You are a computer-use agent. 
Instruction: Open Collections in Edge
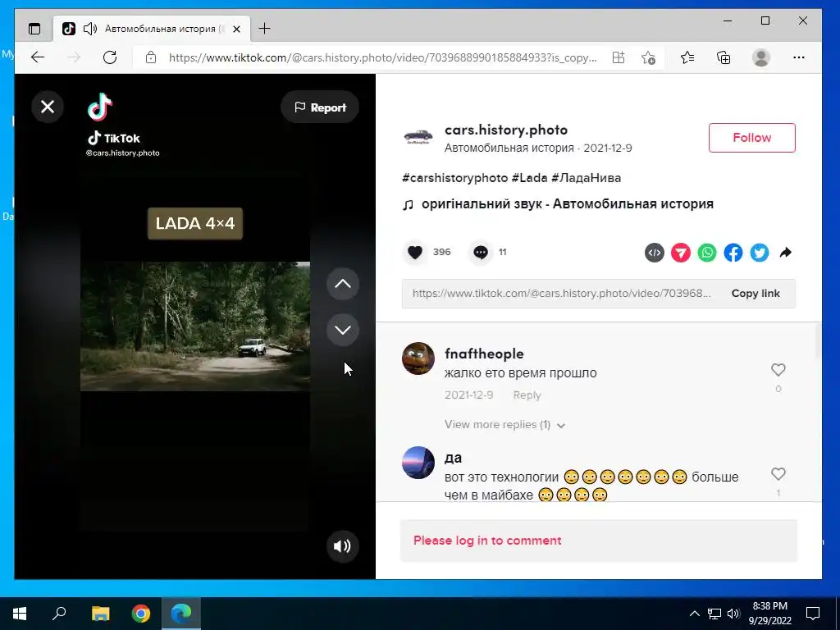pos(724,57)
